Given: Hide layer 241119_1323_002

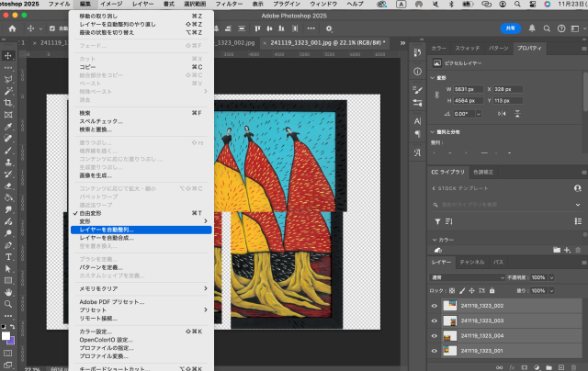Looking at the screenshot, I should click(x=435, y=306).
